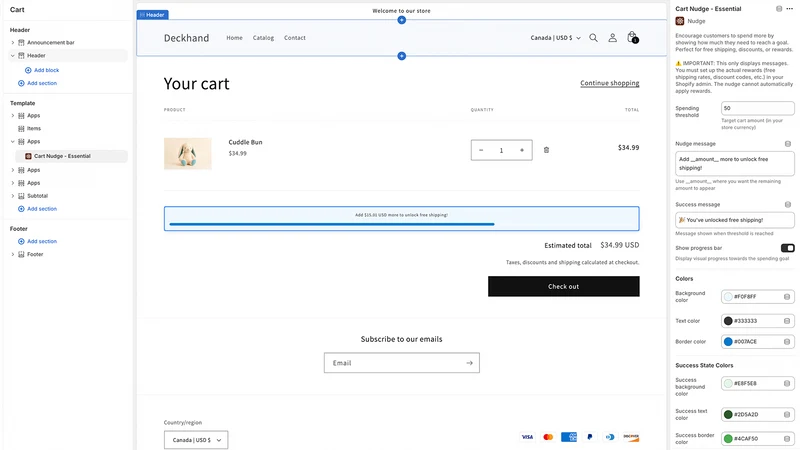Screen dimensions: 800x450
Task: Click the Nudge message text box
Action: point(735,163)
